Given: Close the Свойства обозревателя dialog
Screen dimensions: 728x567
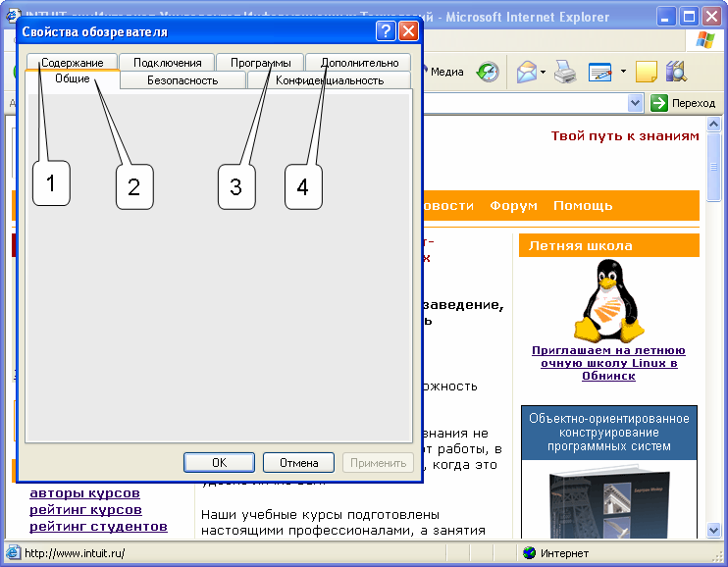Looking at the screenshot, I should (x=408, y=31).
